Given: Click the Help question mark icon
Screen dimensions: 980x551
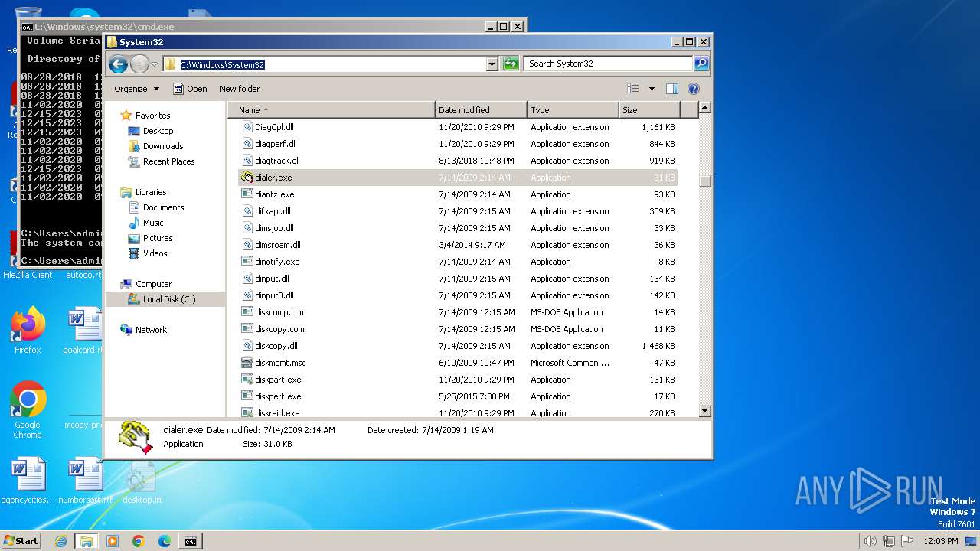Looking at the screenshot, I should [694, 89].
